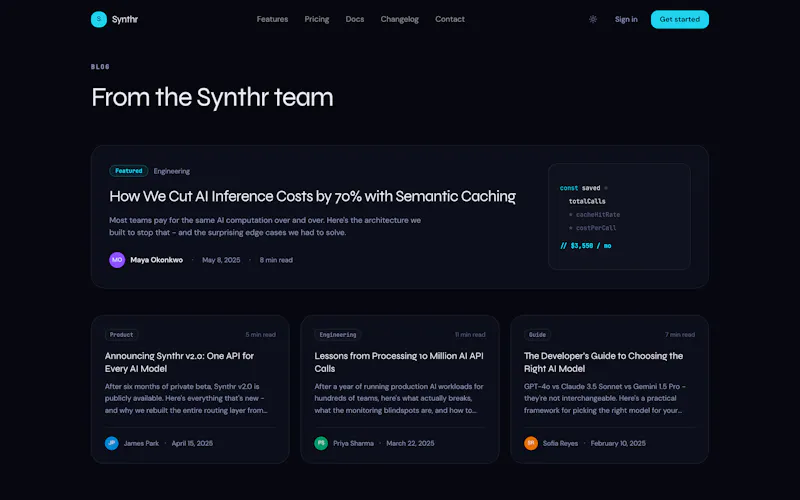Click the 'Most teams pay for the same' excerpt
Screen dimensions: 800x500
click(265, 227)
